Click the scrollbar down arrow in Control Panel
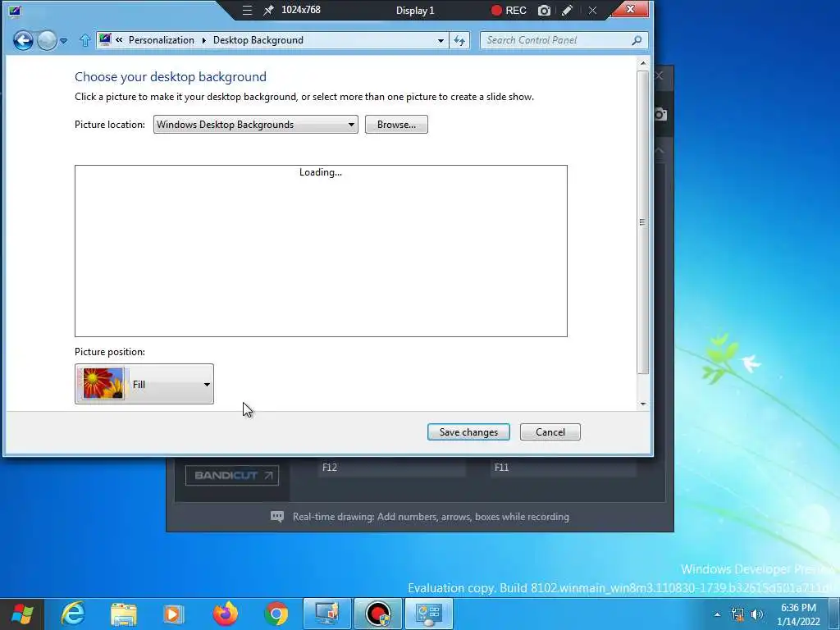Viewport: 840px width, 630px height. pos(643,404)
